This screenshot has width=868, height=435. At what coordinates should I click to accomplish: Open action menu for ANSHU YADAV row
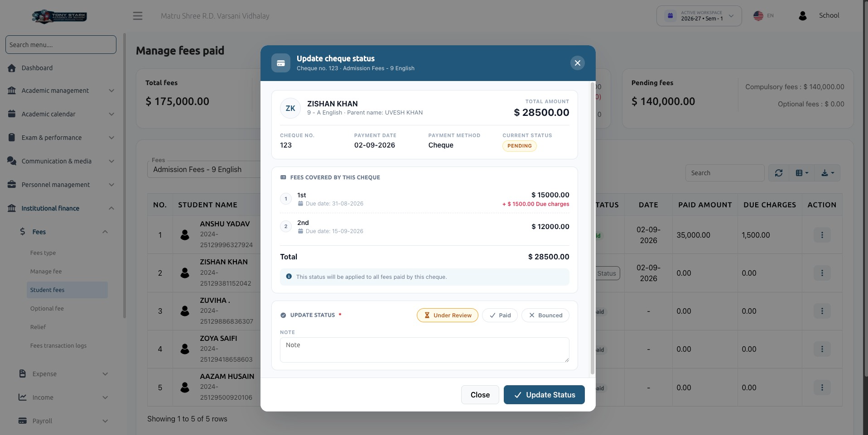click(x=822, y=235)
